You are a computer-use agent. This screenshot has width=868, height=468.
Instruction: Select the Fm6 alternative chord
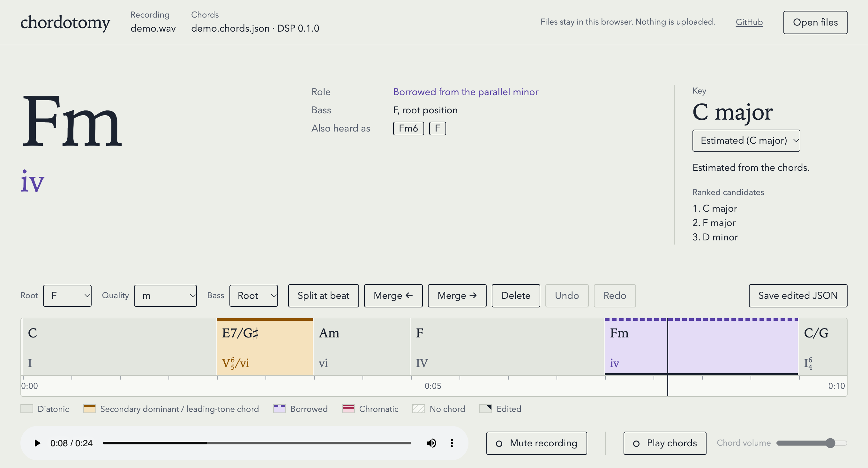pos(408,128)
